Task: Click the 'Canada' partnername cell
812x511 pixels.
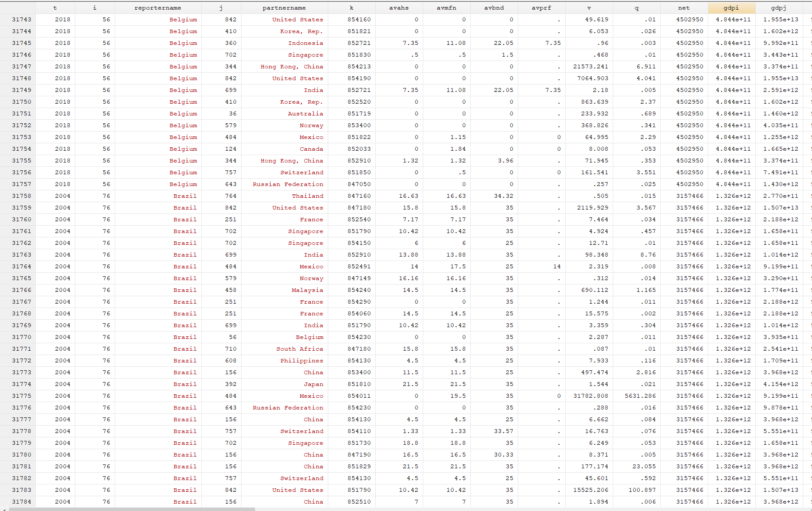Action: pos(312,149)
